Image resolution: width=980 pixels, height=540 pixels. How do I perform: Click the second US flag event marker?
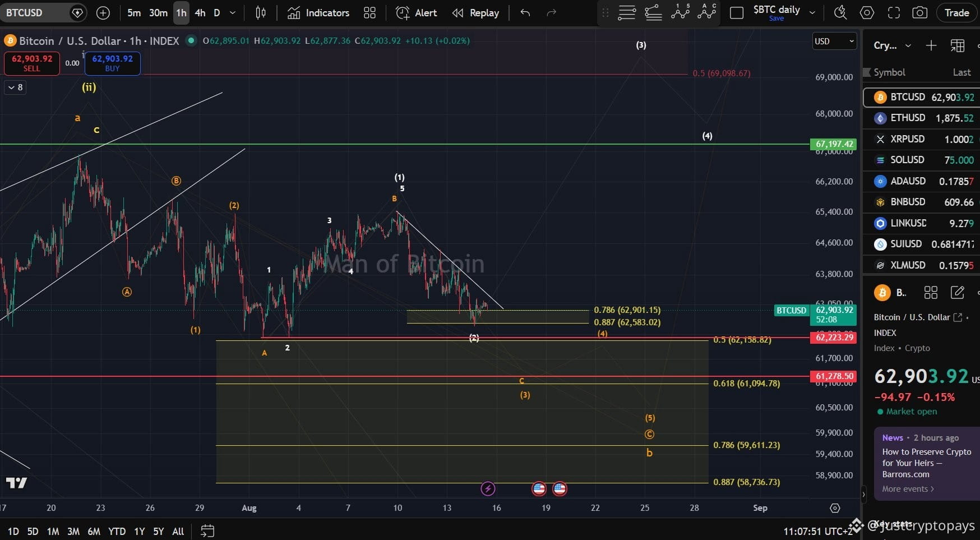pyautogui.click(x=560, y=489)
